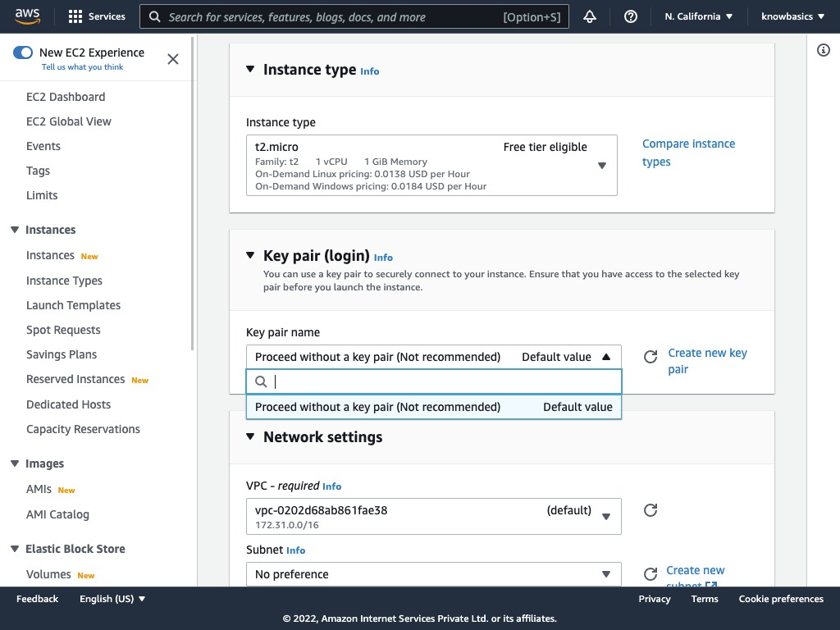
Task: Collapse the Elastic Block Store group
Action: pyautogui.click(x=15, y=549)
